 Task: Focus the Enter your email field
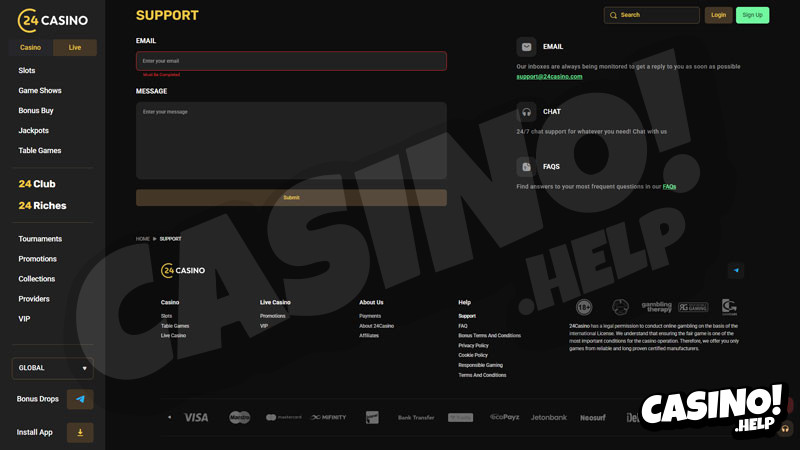[291, 61]
